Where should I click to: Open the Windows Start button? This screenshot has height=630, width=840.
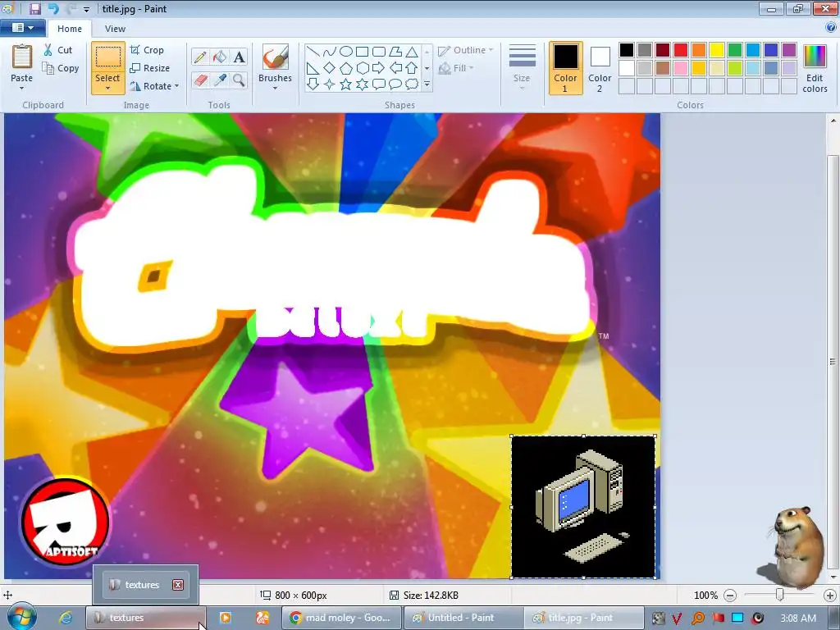pos(21,617)
